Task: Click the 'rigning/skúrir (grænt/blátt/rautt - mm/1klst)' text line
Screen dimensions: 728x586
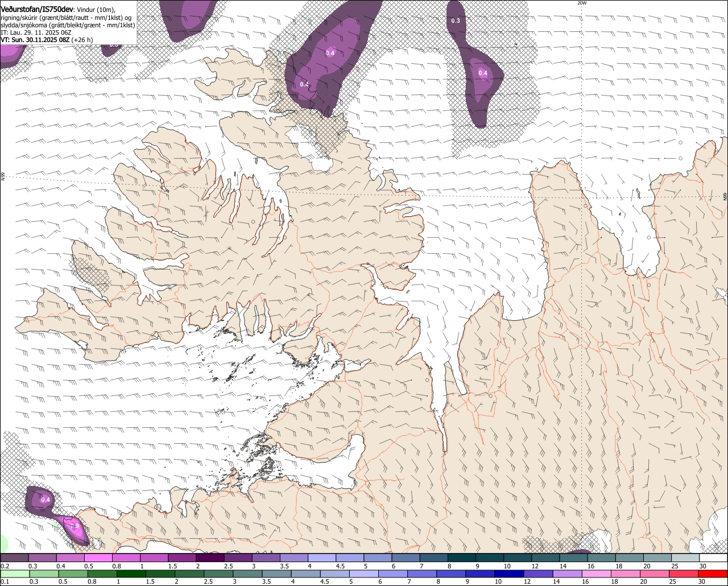Action: coord(65,18)
